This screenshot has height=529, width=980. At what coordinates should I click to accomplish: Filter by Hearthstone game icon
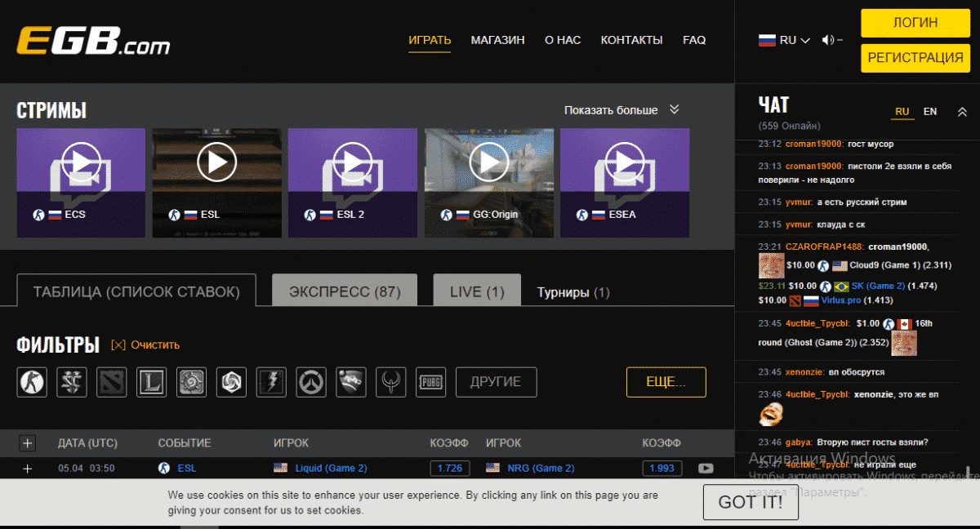click(192, 382)
